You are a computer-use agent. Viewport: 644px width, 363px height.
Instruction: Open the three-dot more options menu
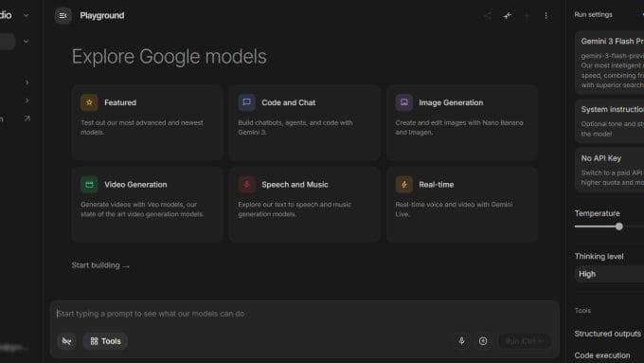(546, 15)
